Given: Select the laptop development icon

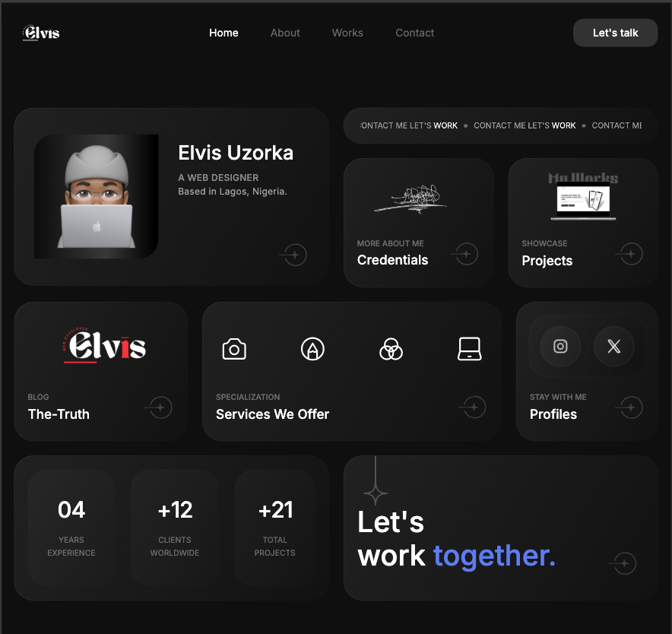Looking at the screenshot, I should [x=469, y=349].
